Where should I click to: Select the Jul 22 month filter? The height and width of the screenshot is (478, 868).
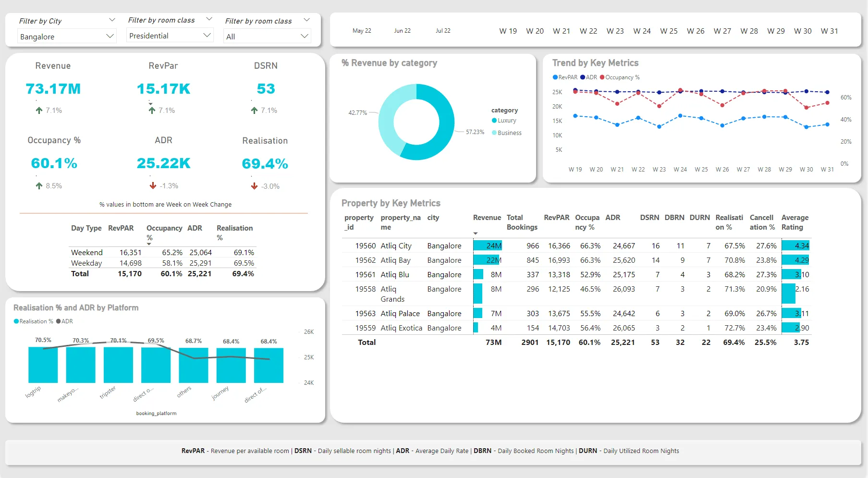[443, 31]
